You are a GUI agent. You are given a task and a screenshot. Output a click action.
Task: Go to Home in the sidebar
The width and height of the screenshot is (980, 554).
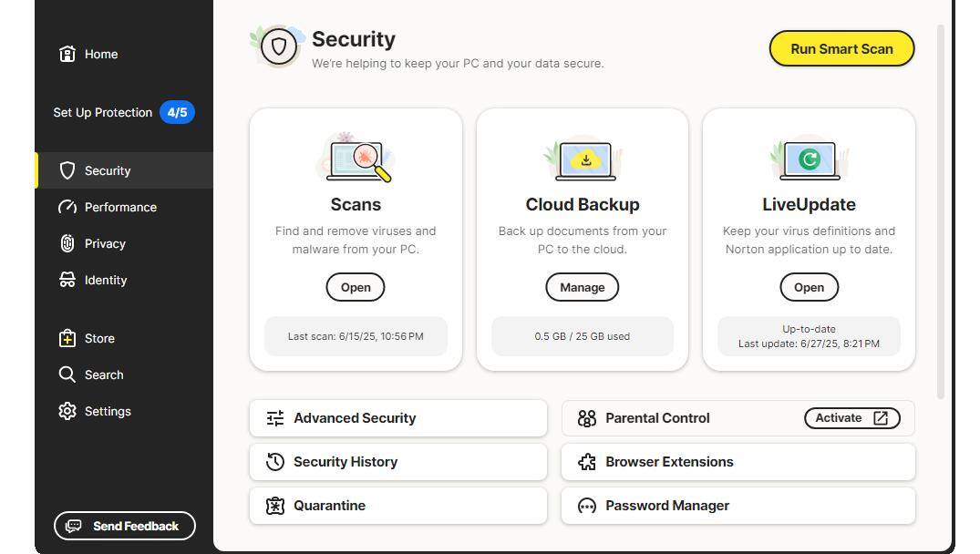[x=100, y=54]
